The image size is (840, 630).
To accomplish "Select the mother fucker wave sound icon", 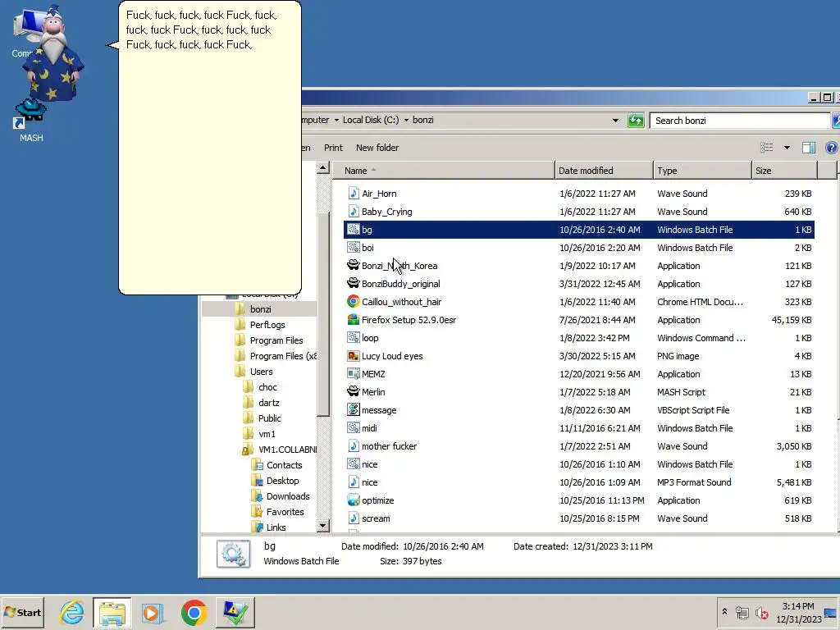I will 353,446.
